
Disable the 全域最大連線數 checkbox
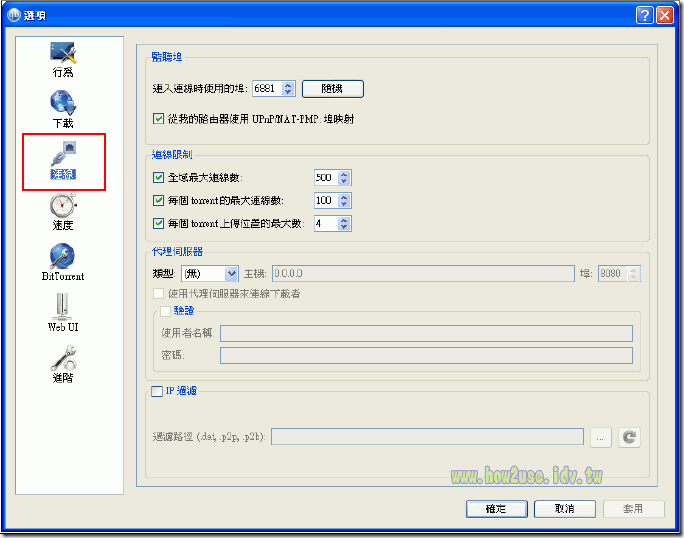(x=158, y=178)
